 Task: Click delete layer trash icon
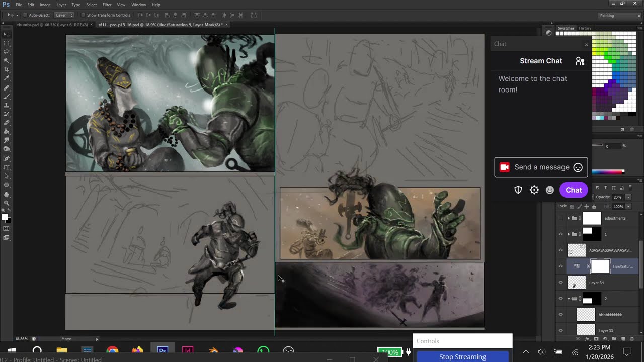pyautogui.click(x=632, y=339)
